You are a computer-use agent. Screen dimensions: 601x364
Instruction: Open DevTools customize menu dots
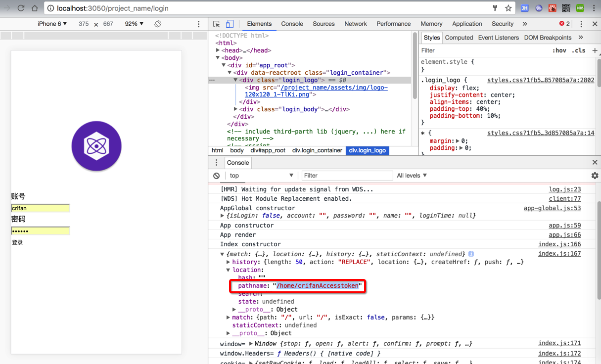point(581,24)
